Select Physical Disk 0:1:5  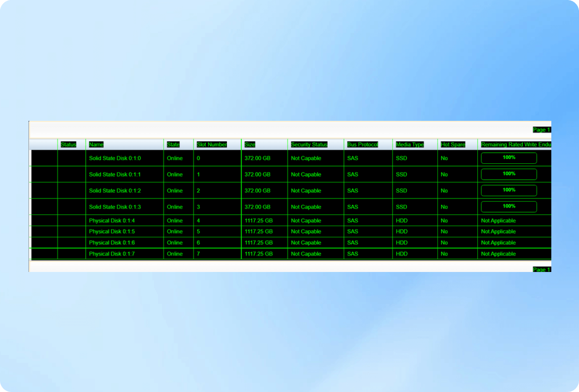pyautogui.click(x=112, y=232)
